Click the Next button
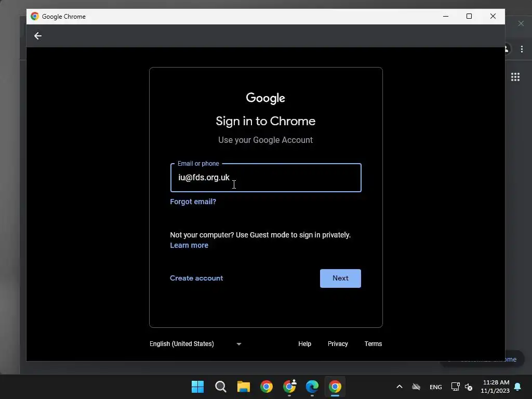This screenshot has height=399, width=532. point(340,278)
